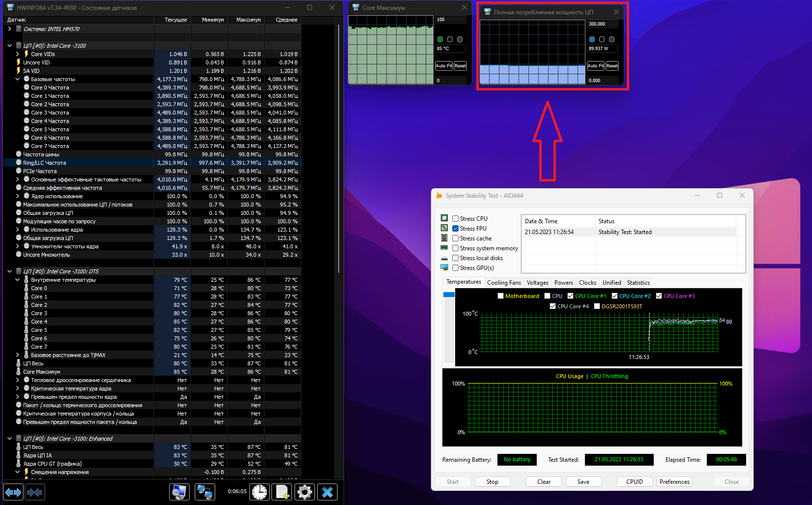
Task: Click the clock reset timer icon in HWiNFO
Action: tap(260, 492)
